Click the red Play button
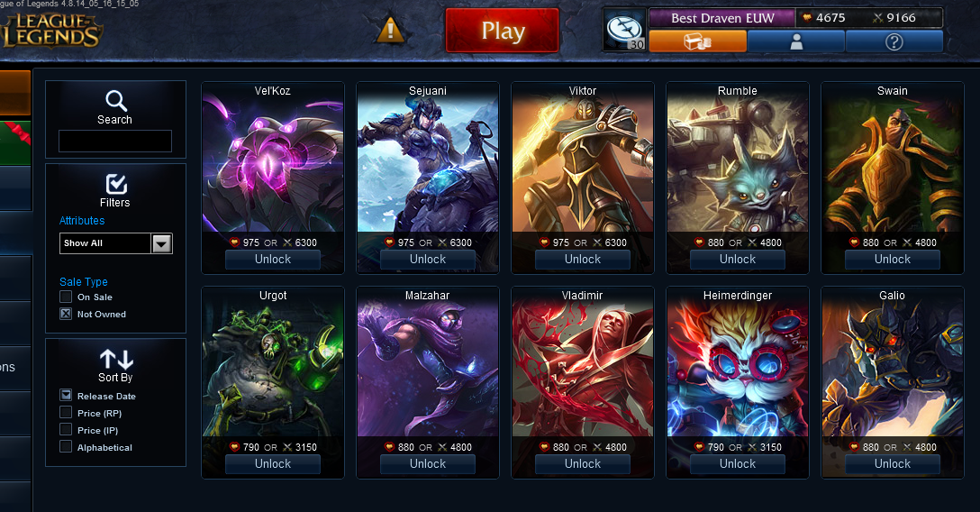The width and height of the screenshot is (980, 512). 503,31
